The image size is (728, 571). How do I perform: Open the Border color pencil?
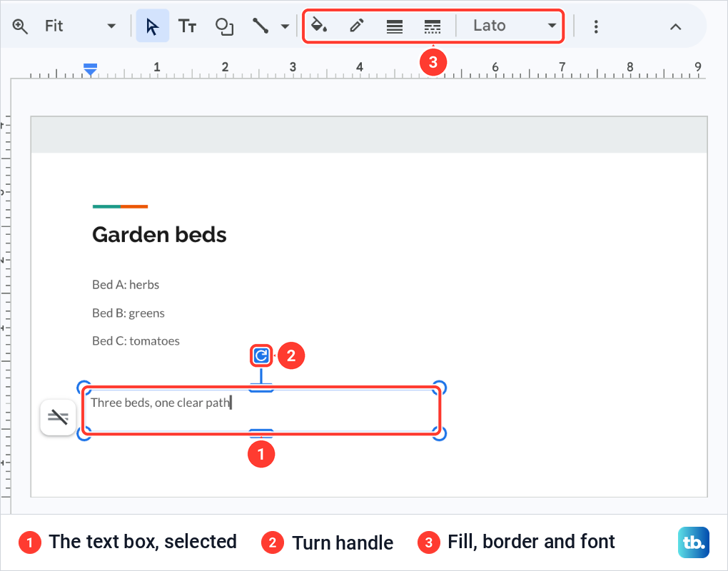[x=357, y=26]
